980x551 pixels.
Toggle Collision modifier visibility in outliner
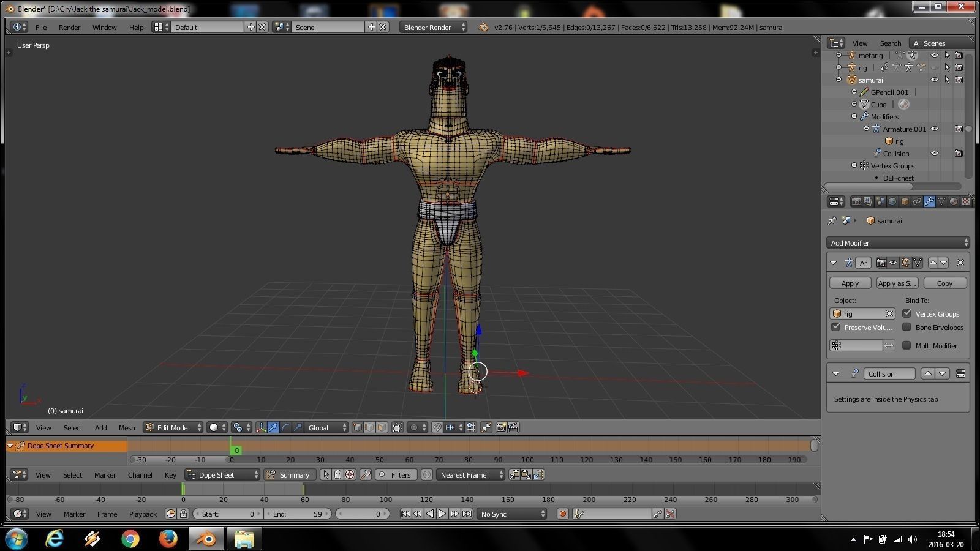click(935, 153)
